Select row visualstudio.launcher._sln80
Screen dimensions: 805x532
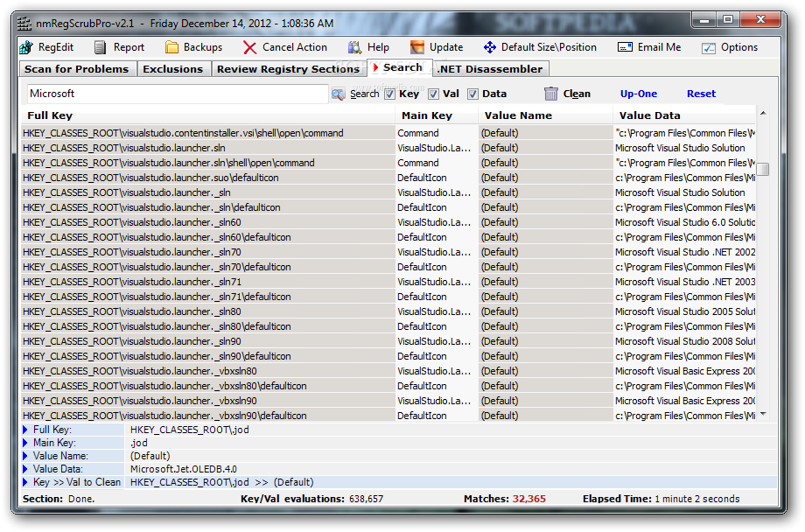(388, 311)
